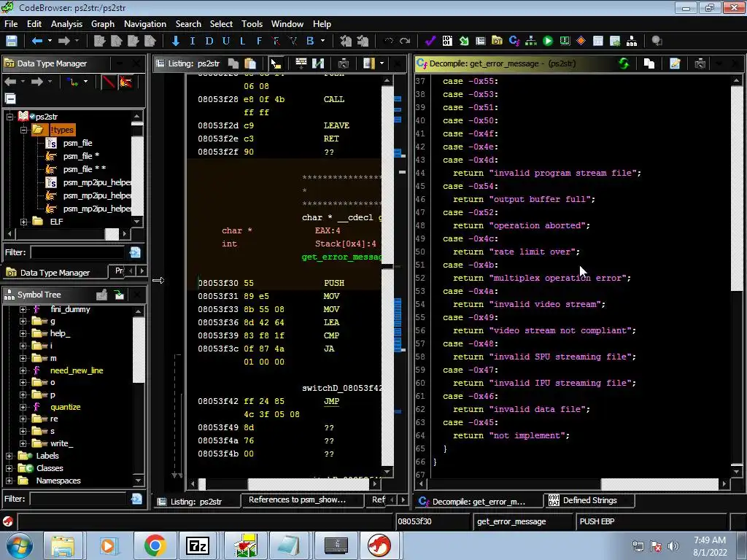Open the Graph menu
The image size is (747, 560).
103,24
